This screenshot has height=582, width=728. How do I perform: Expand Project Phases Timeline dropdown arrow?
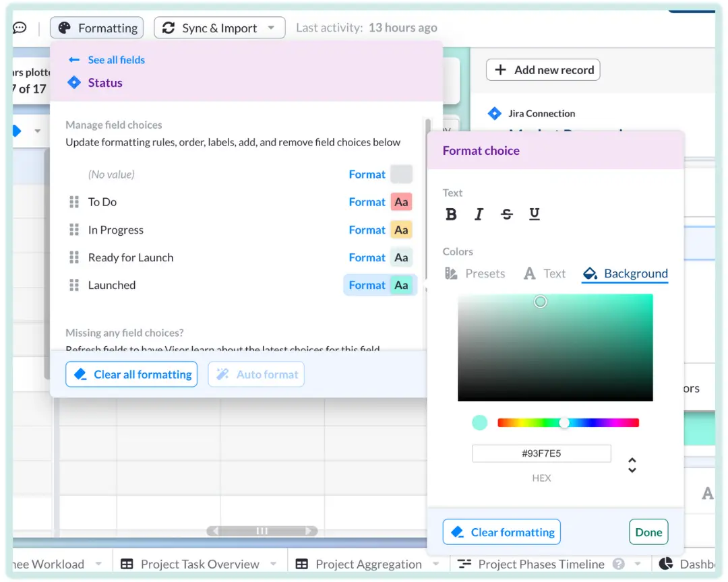[638, 564]
